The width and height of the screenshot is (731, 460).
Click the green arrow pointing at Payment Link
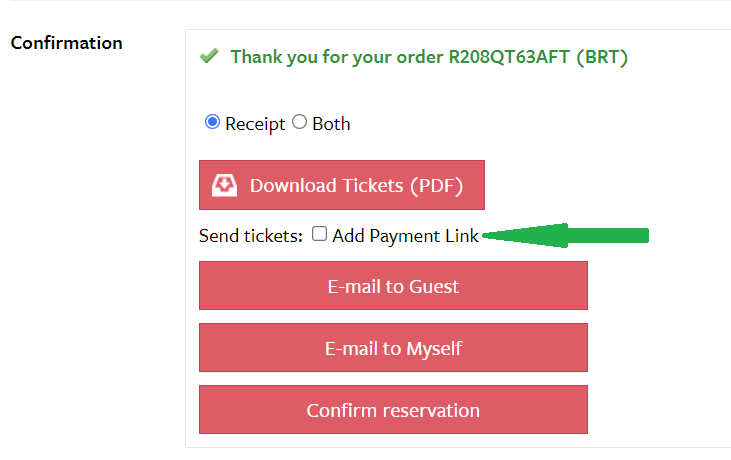(x=565, y=235)
